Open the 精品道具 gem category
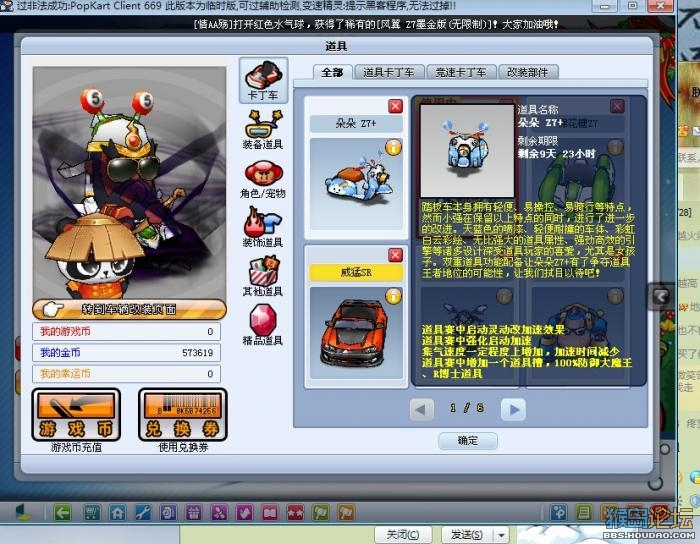This screenshot has height=544, width=700. coord(263,324)
